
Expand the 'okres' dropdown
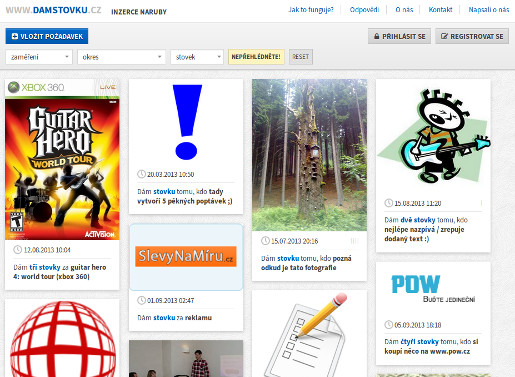click(121, 57)
